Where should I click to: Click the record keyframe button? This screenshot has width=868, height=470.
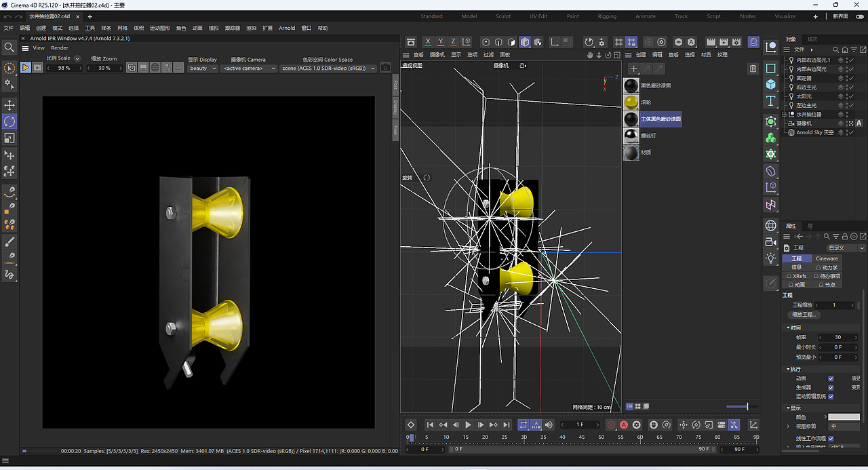[611, 425]
